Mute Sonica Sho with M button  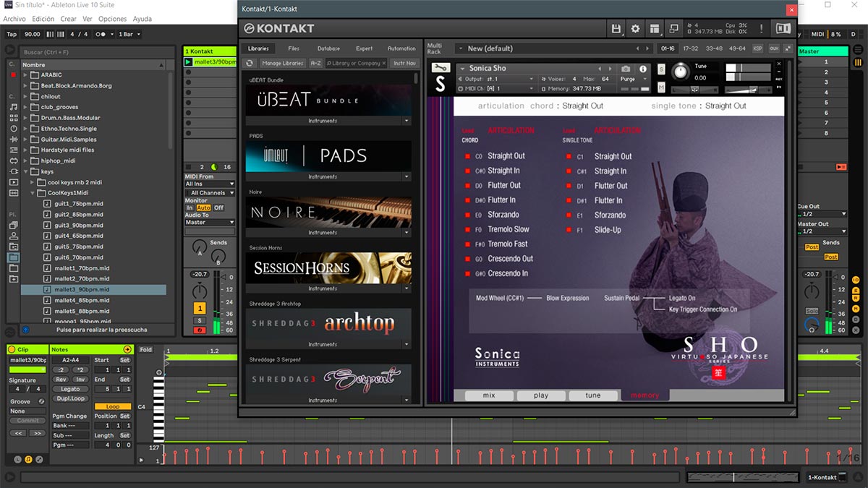(661, 87)
